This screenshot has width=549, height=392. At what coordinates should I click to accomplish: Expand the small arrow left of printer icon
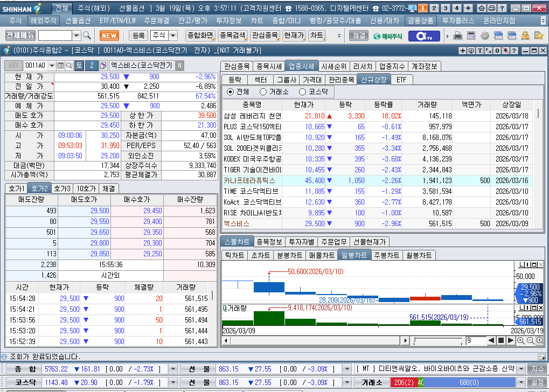pos(448,36)
